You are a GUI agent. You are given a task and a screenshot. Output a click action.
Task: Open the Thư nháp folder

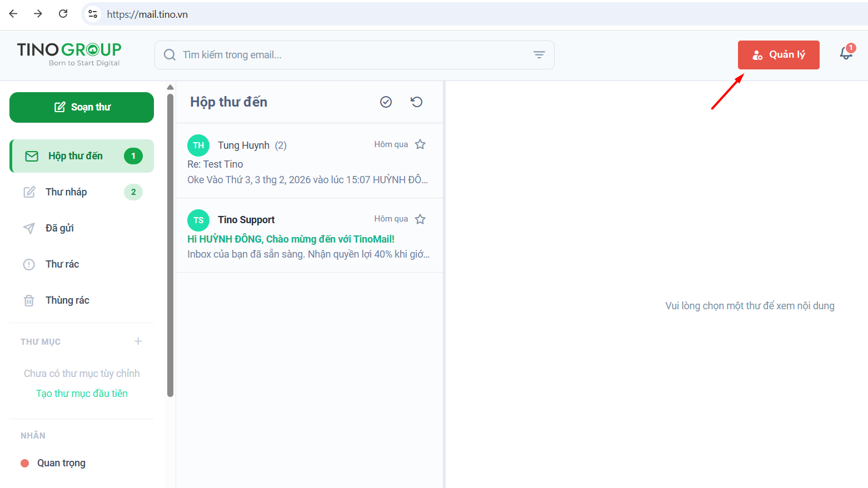(x=66, y=192)
